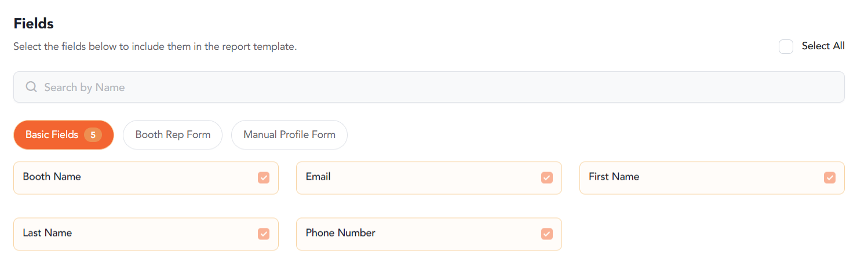Screen dimensions: 868x273
Task: Click the count badge on Basic Fields
Action: click(x=93, y=135)
